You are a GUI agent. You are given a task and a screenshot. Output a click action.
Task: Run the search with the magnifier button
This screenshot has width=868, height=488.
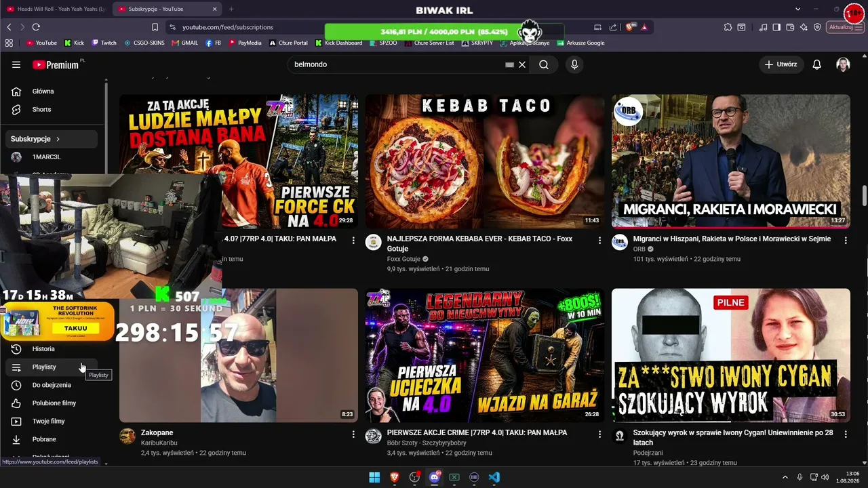click(544, 64)
